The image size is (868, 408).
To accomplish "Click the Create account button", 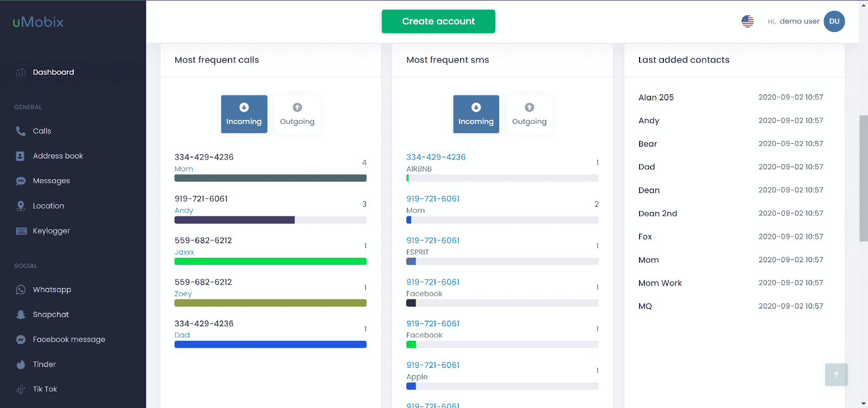I will (438, 22).
